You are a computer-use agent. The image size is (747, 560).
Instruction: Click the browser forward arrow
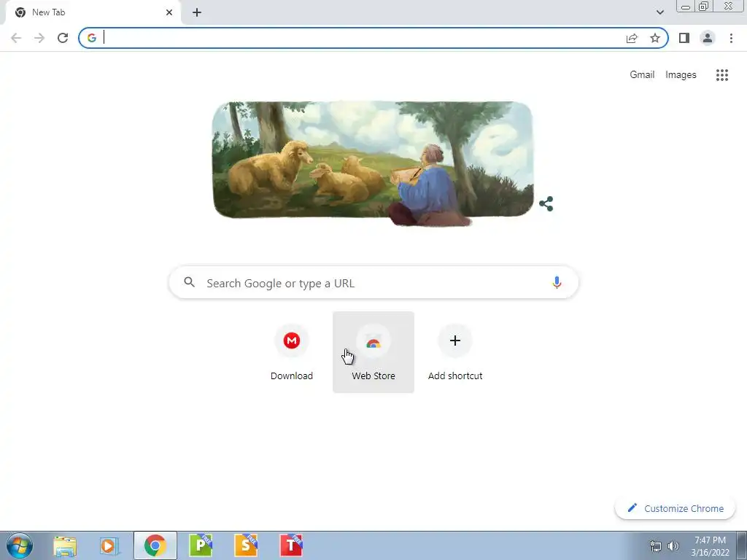point(39,38)
